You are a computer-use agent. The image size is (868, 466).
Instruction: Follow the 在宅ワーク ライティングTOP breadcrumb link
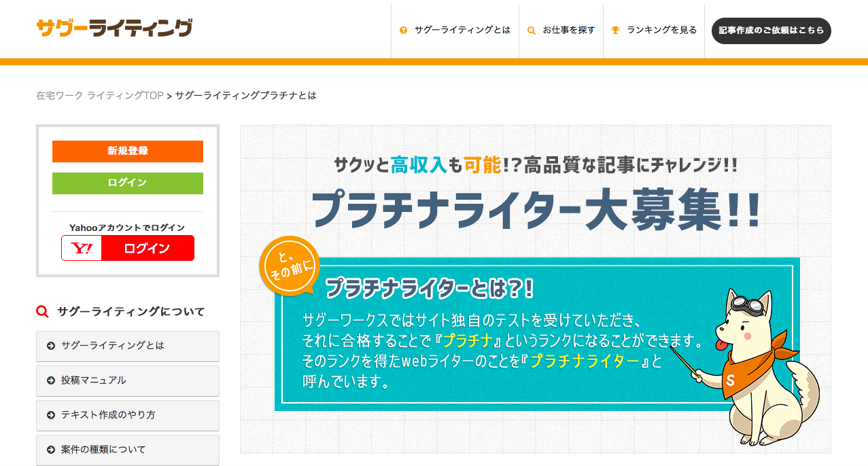[100, 96]
